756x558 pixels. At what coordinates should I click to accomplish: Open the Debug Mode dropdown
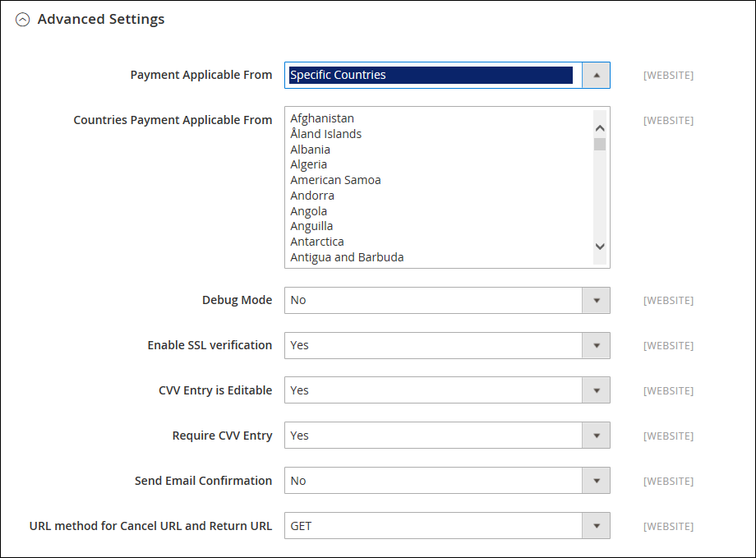pos(447,301)
